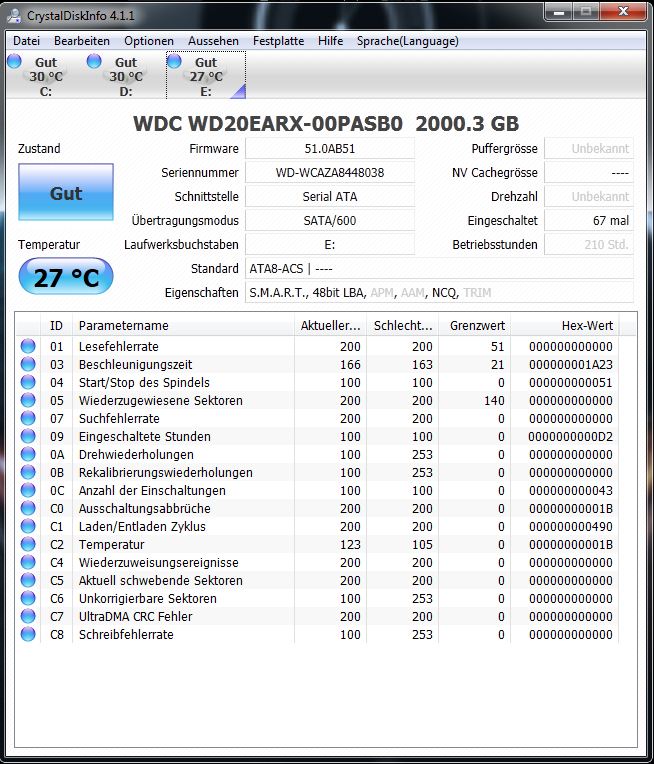The width and height of the screenshot is (654, 764).
Task: Click status orb of Start/Stop des Spindels
Action: coord(28,382)
